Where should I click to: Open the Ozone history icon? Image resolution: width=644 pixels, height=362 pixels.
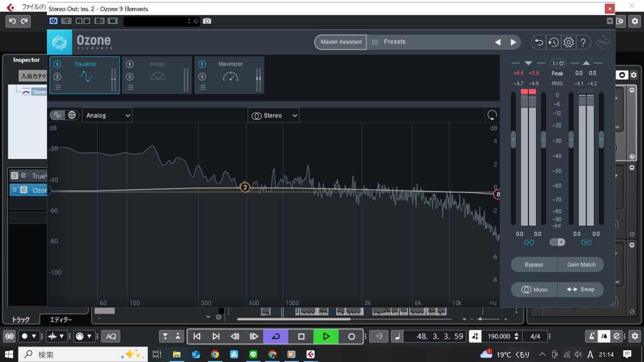[553, 42]
